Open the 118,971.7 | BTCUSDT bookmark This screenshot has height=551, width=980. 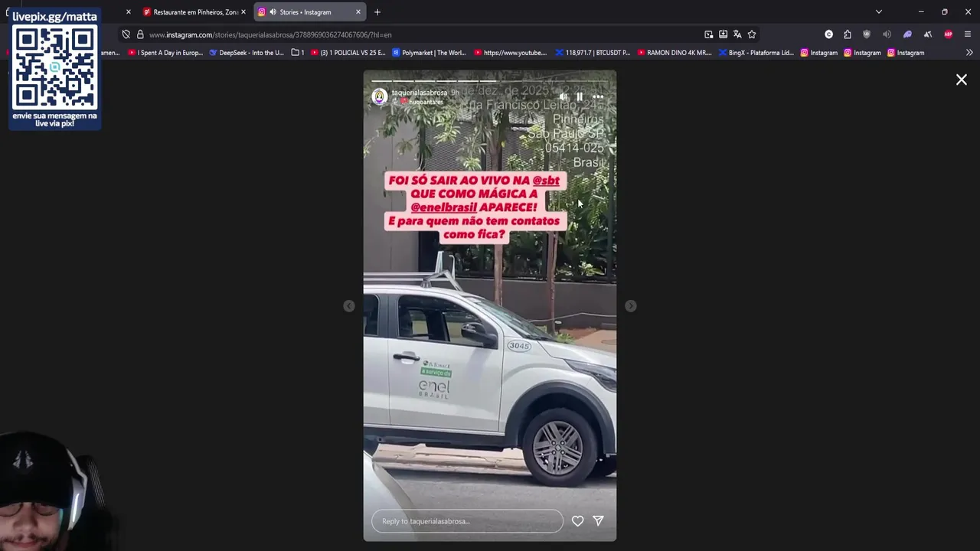click(592, 53)
